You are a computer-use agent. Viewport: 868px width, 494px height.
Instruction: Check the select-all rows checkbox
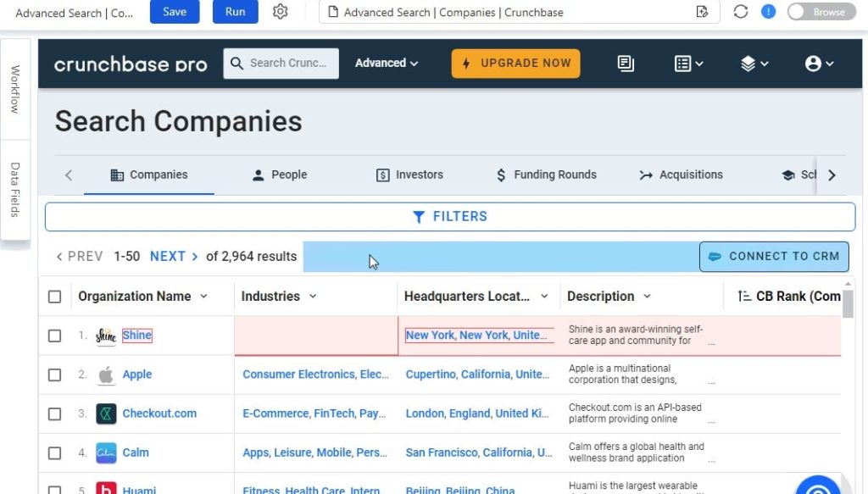(x=55, y=297)
